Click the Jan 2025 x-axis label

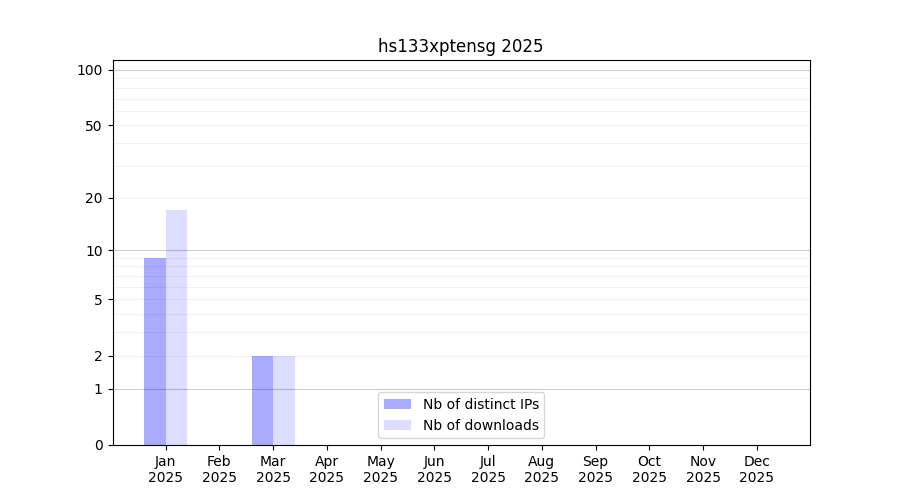tap(166, 469)
